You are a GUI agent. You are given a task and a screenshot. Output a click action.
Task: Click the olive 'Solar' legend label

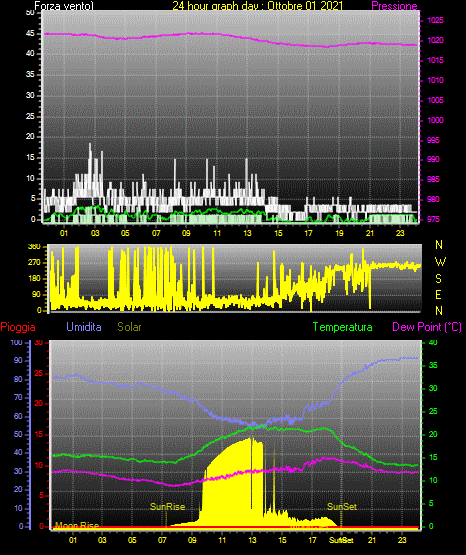pyautogui.click(x=129, y=327)
